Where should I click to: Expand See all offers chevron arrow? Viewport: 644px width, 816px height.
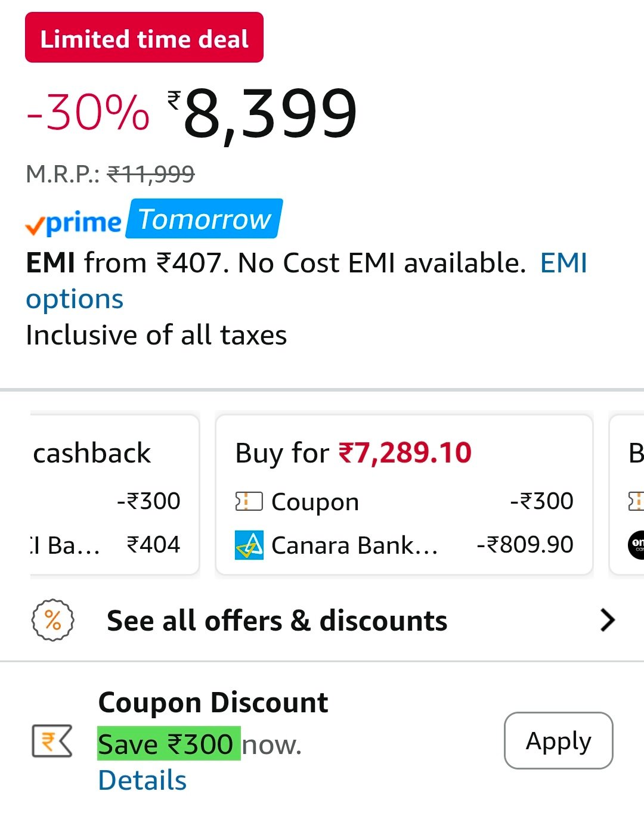coord(607,620)
